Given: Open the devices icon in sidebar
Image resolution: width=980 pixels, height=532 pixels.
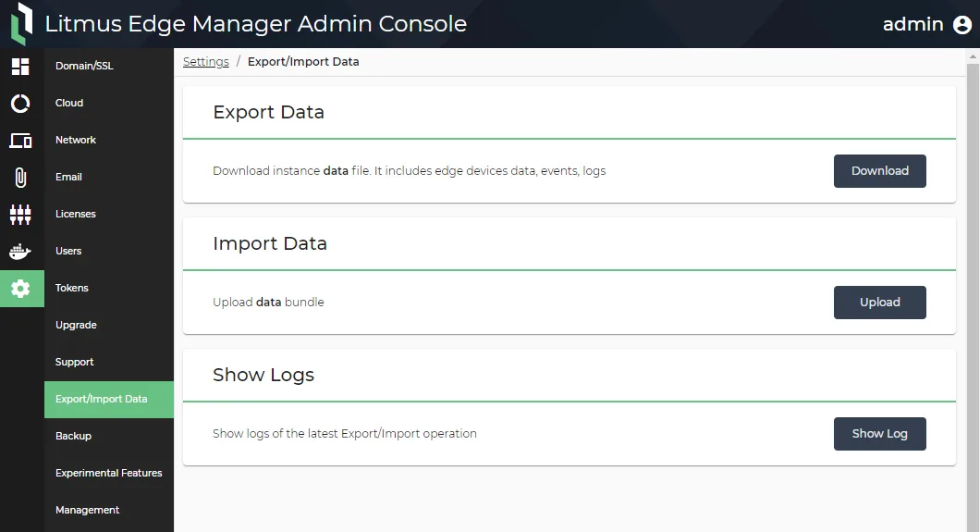Looking at the screenshot, I should pyautogui.click(x=20, y=141).
